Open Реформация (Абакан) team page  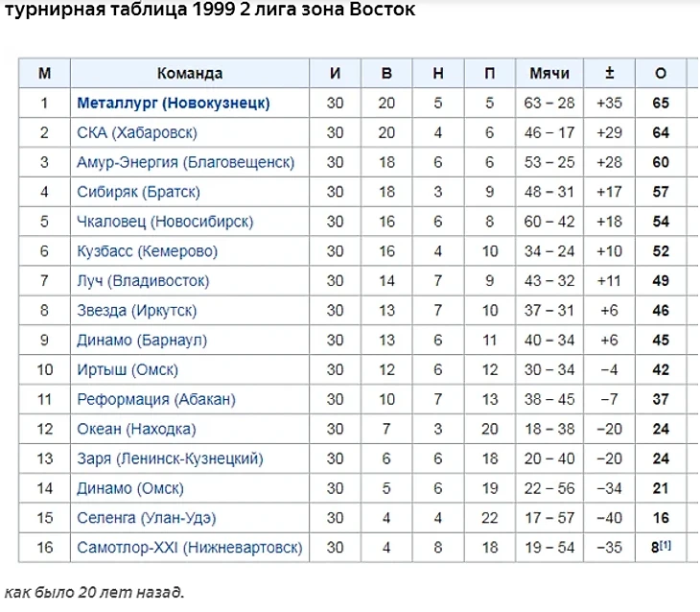[x=156, y=399]
